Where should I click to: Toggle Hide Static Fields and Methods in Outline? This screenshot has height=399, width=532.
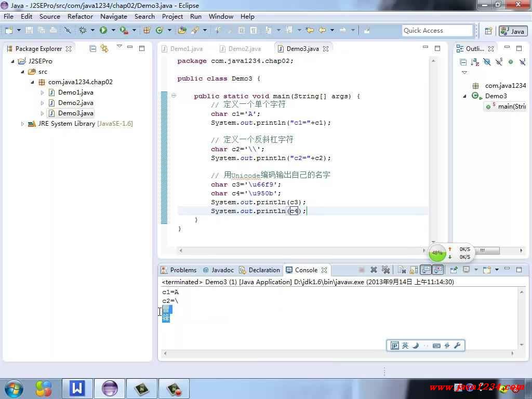click(499, 62)
